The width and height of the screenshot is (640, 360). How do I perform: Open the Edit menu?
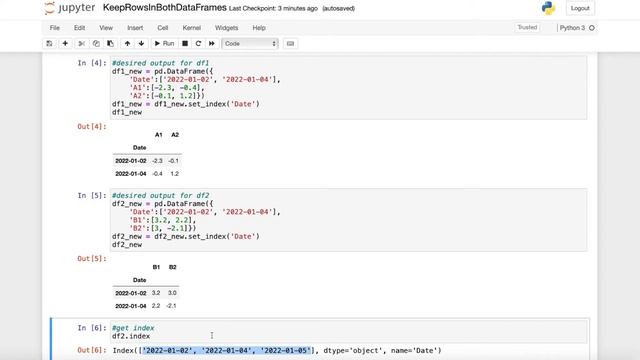coord(79,28)
